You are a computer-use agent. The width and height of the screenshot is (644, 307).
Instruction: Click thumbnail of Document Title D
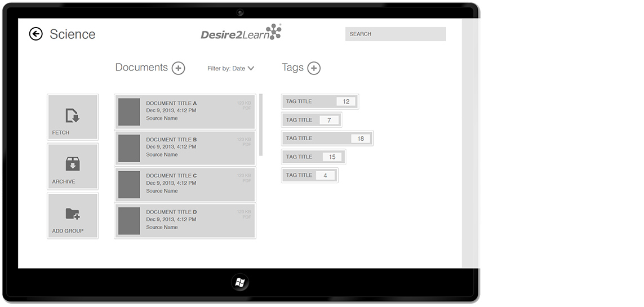coord(129,221)
